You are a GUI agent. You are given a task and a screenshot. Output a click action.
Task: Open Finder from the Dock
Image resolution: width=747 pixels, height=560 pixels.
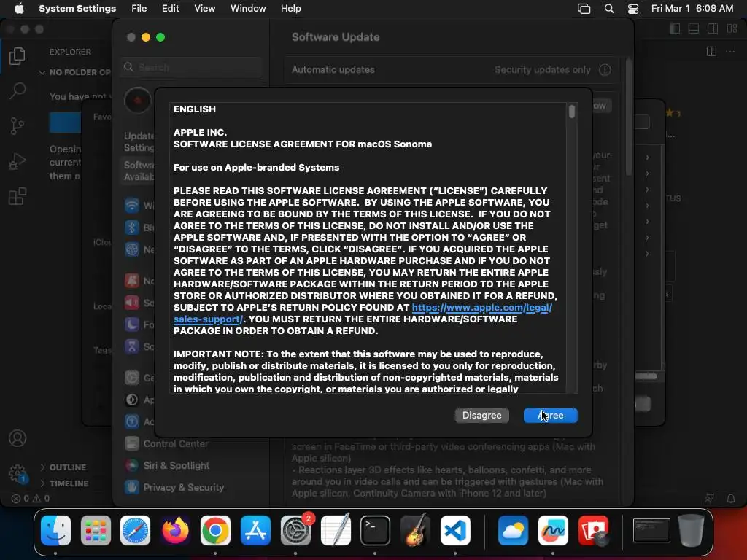(55, 531)
